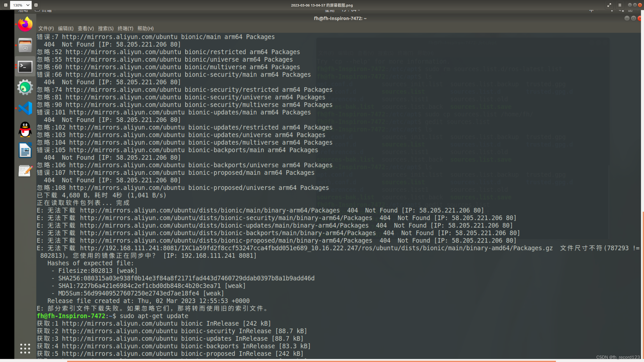This screenshot has width=644, height=362.
Task: Click the file archive icon in dock
Action: (x=25, y=46)
